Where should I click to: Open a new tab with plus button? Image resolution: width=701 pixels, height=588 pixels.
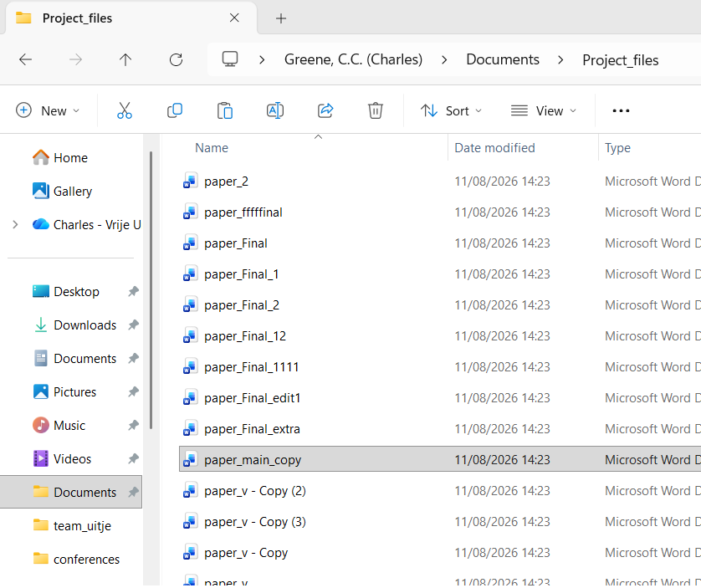(281, 18)
